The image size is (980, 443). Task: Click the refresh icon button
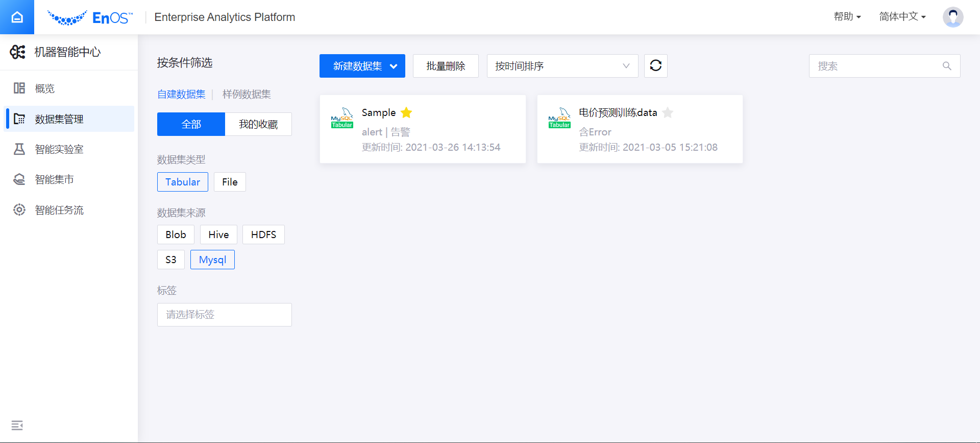tap(655, 66)
